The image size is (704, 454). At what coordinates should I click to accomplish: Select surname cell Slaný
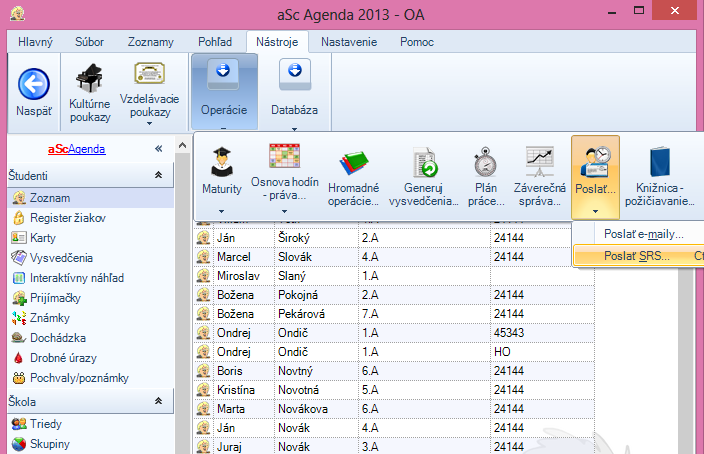pyautogui.click(x=316, y=276)
